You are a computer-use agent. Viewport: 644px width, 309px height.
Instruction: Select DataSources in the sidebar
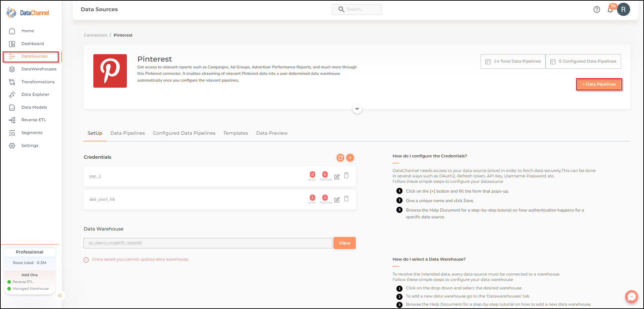click(34, 56)
